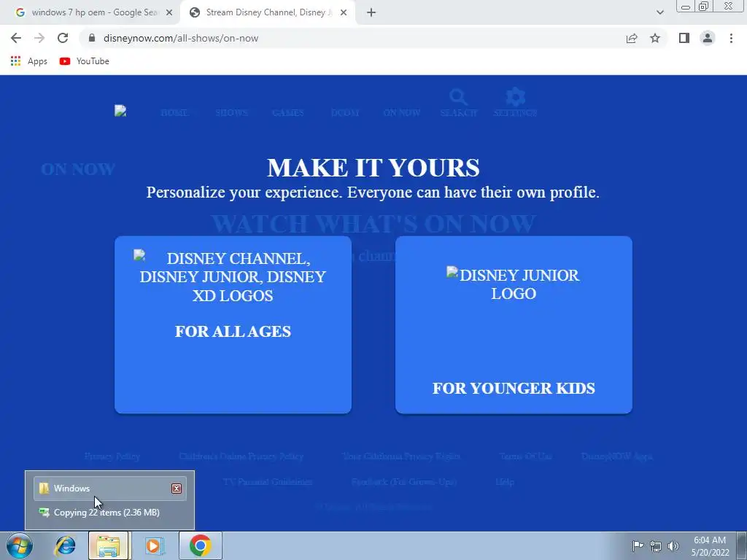
Task: Choose the FOR ALL AGES profile card
Action: pyautogui.click(x=233, y=324)
